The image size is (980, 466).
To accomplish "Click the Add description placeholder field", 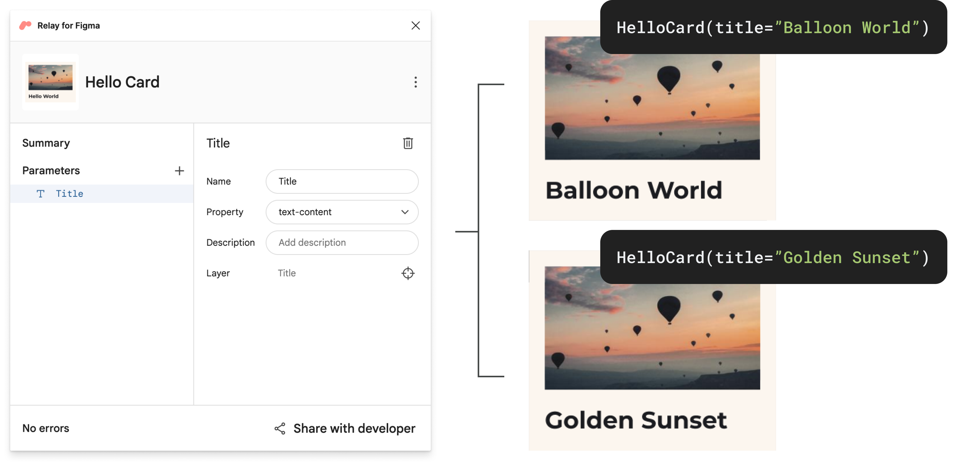I will click(342, 242).
